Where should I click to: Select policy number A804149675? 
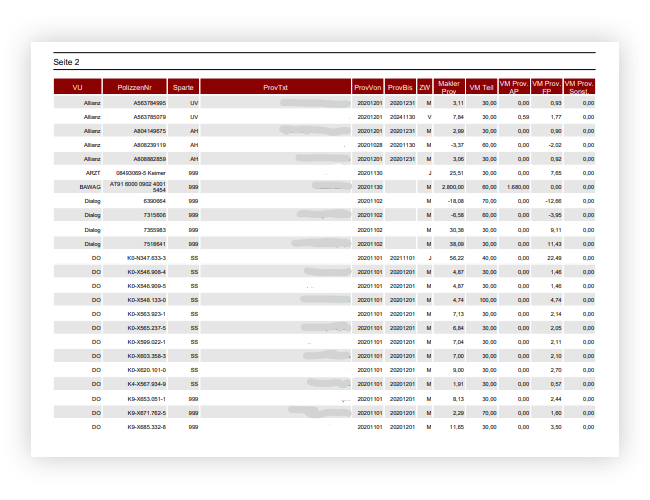[149, 131]
